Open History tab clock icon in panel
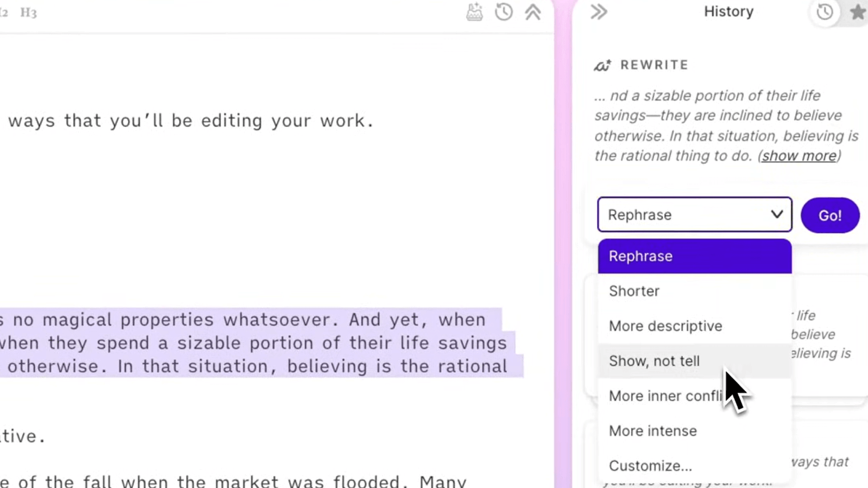This screenshot has height=488, width=868. [x=825, y=12]
